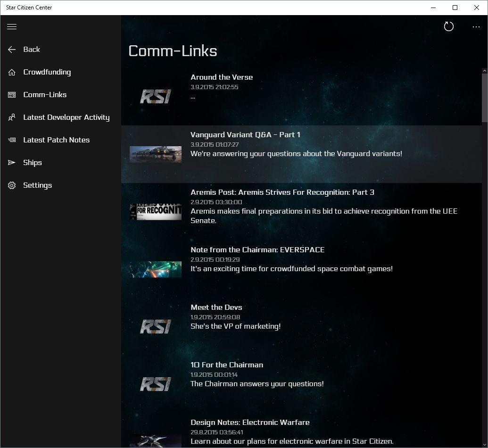Open the Crowdfunding page
The height and width of the screenshot is (448, 488).
tap(61, 72)
